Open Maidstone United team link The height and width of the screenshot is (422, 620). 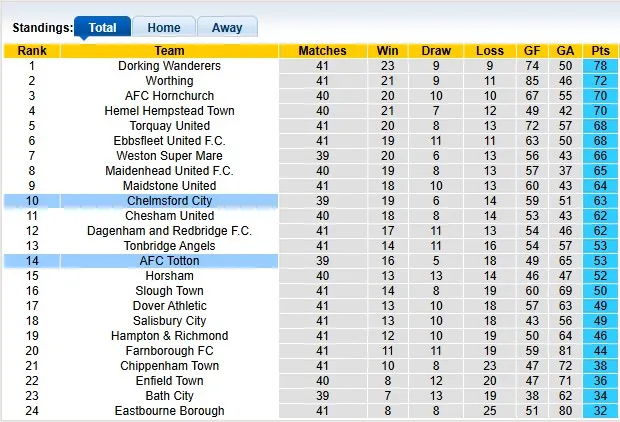169,186
